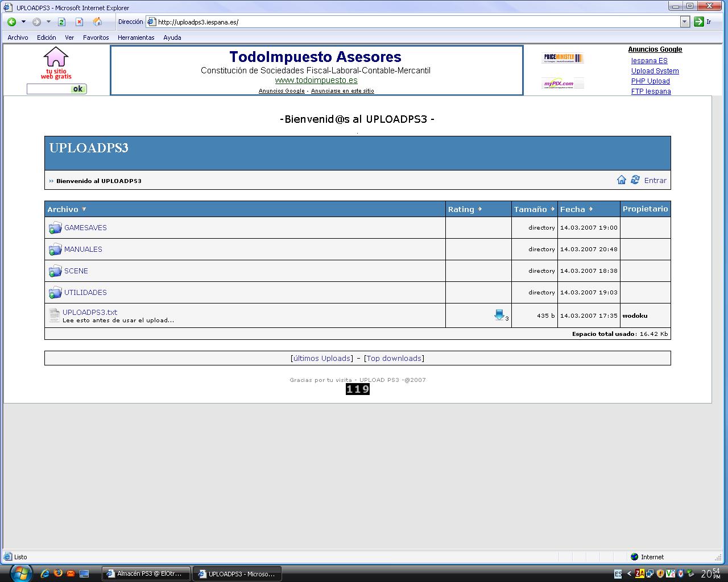Click the UPLOADPS3.txt file icon
Viewport: 728px width, 582px height.
coord(54,315)
